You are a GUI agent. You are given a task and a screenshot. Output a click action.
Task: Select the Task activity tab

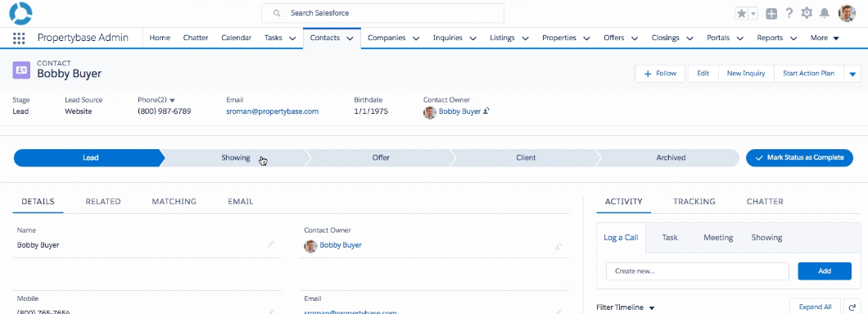tap(670, 238)
